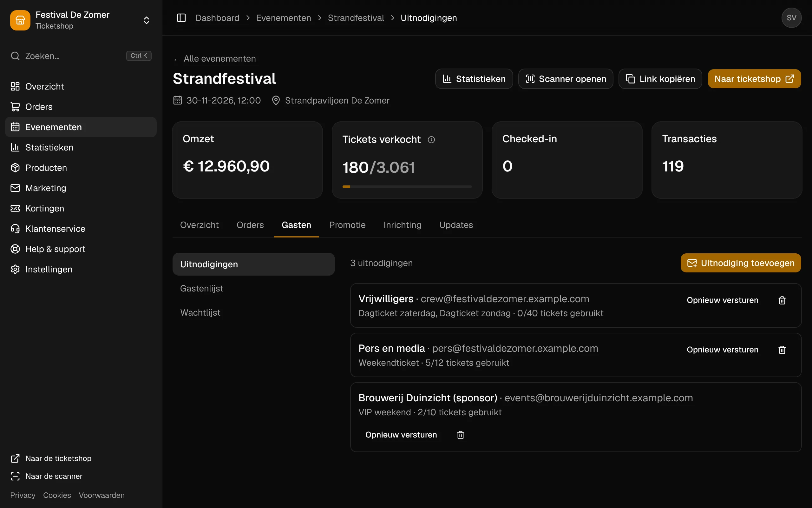Open Marketing in the sidebar
Image resolution: width=812 pixels, height=508 pixels.
coord(81,188)
